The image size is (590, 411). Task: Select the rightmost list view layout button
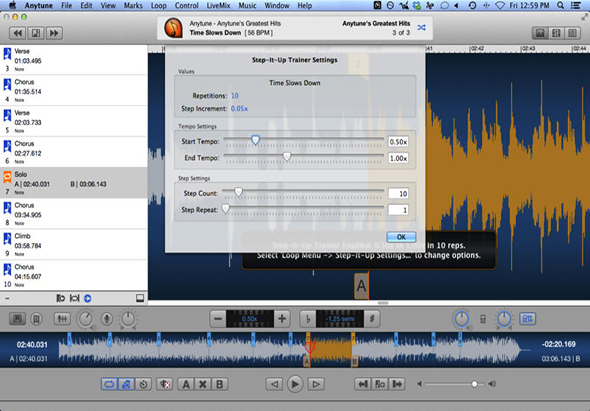(572, 33)
